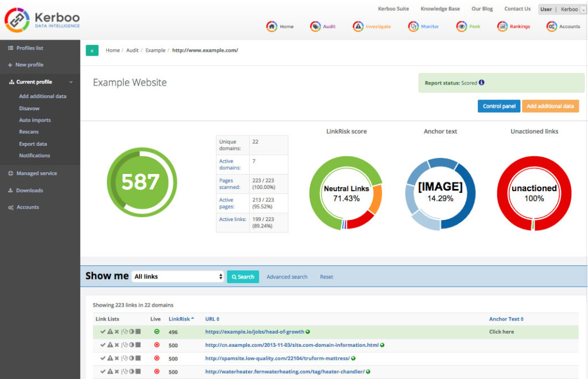The image size is (588, 379).
Task: Select Export data from the sidebar
Action: (x=33, y=144)
